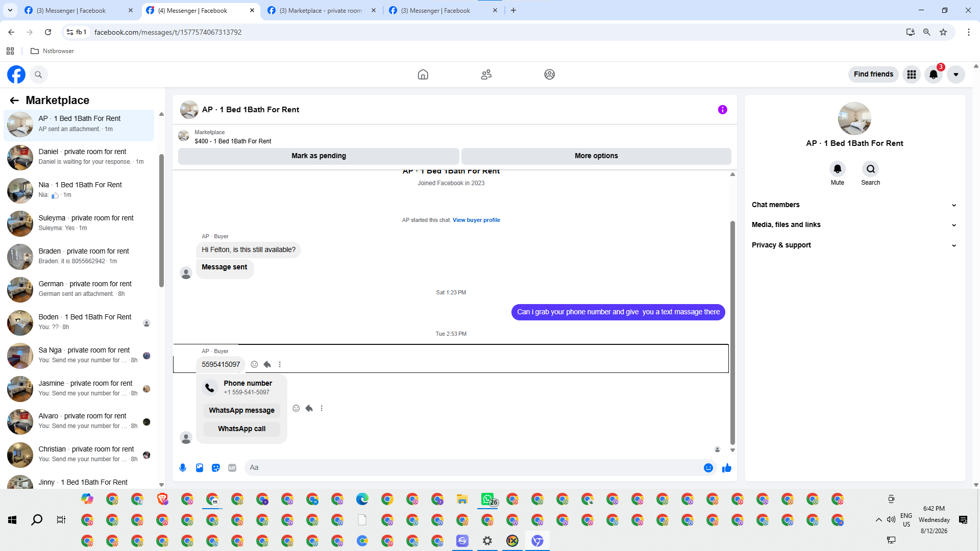The width and height of the screenshot is (980, 551).
Task: Open the Facebook home logo
Action: [x=16, y=74]
